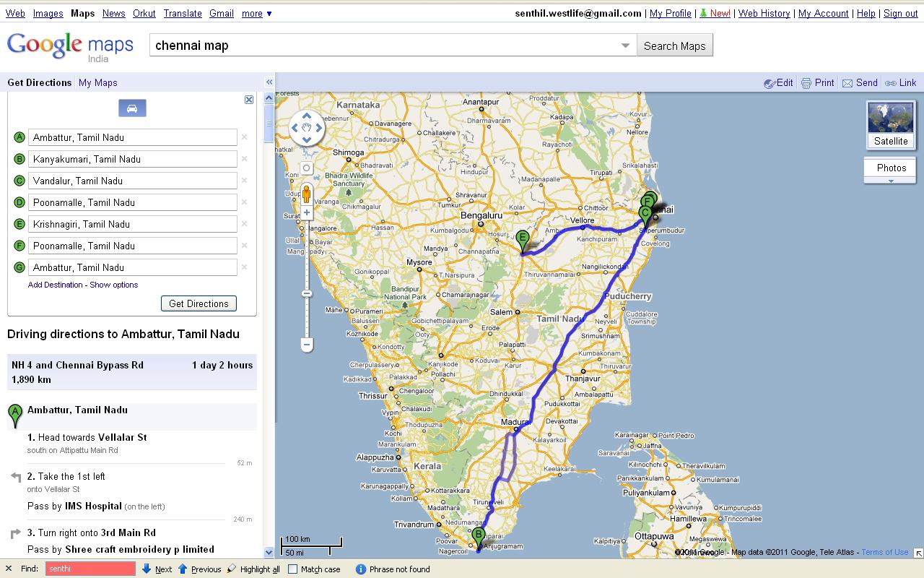Image resolution: width=924 pixels, height=578 pixels.
Task: Open Translate from the top bar
Action: (183, 13)
